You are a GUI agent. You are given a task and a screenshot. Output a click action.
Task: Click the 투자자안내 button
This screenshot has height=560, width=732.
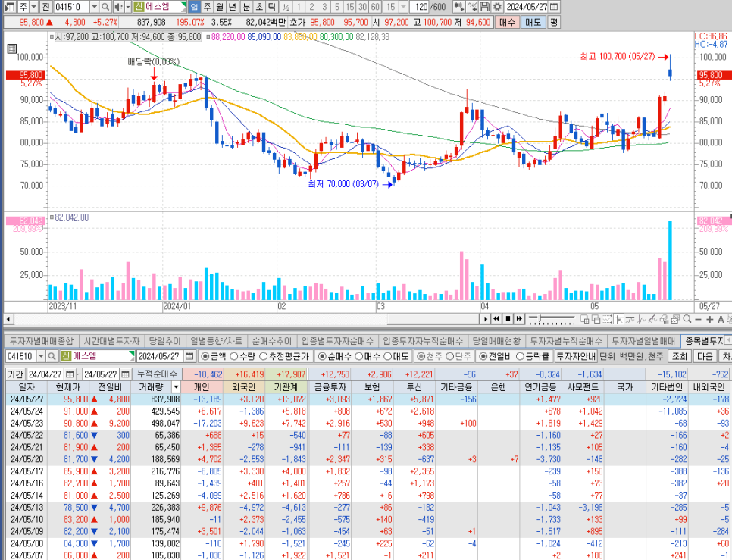tap(576, 356)
